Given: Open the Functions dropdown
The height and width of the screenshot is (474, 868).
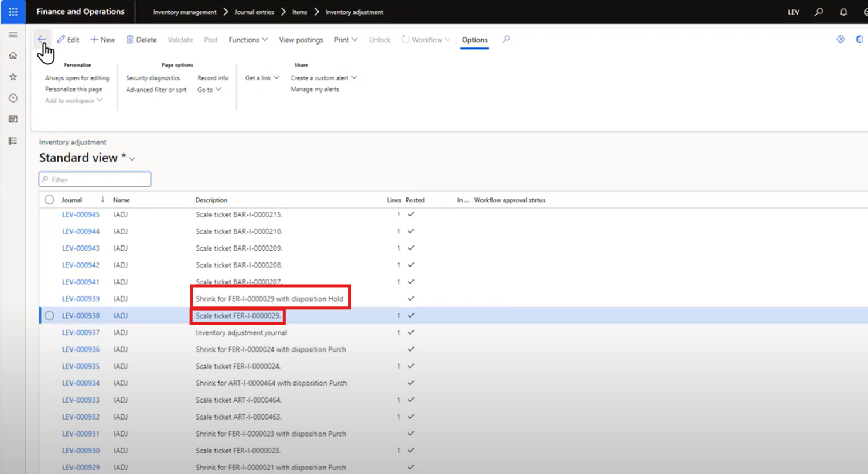Looking at the screenshot, I should pos(248,39).
